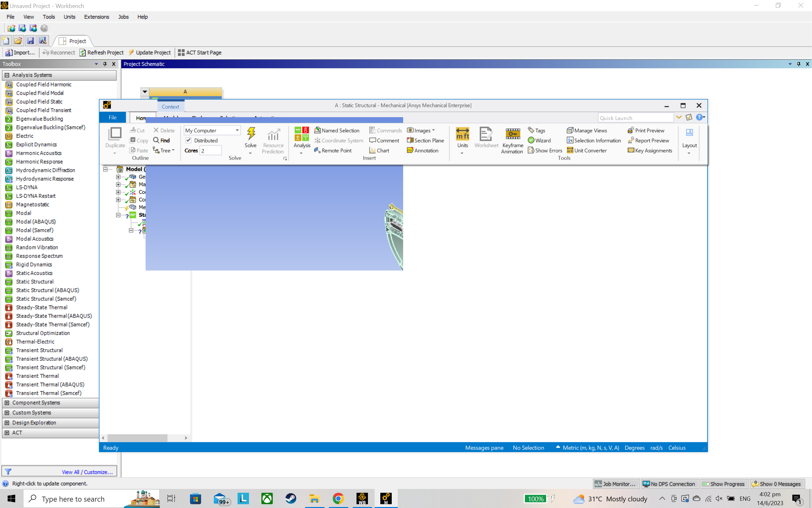Viewport: 812px width, 508px height.
Task: Open the Mechanical File tab
Action: pyautogui.click(x=112, y=117)
